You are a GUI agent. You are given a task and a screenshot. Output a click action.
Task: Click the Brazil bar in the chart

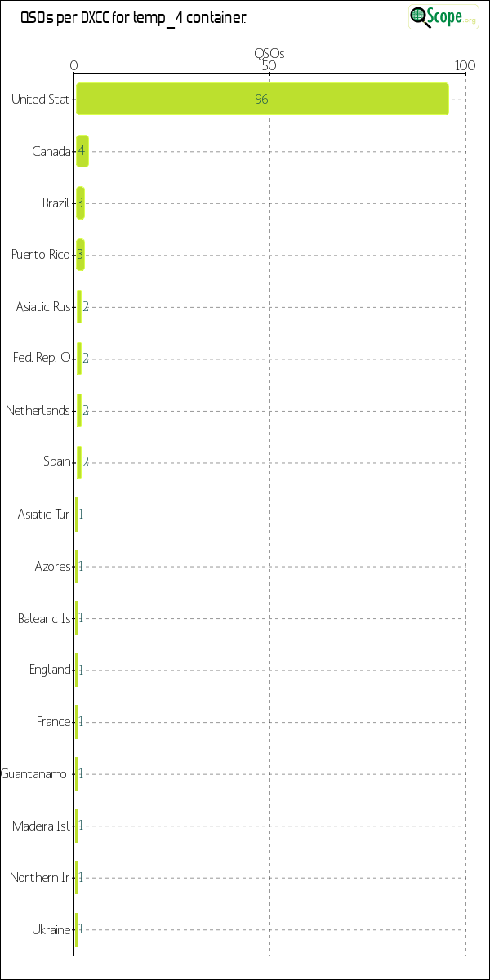(80, 203)
